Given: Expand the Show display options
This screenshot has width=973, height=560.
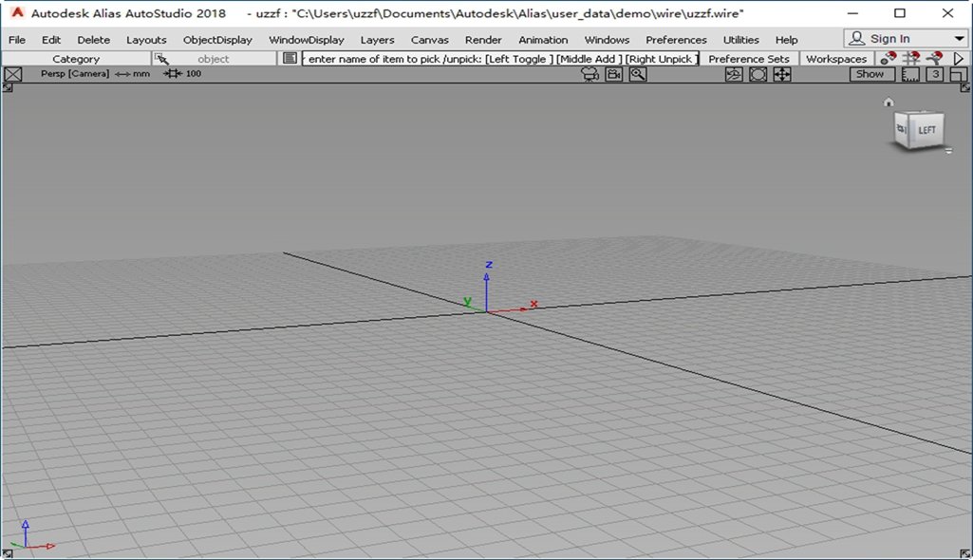Looking at the screenshot, I should 870,74.
